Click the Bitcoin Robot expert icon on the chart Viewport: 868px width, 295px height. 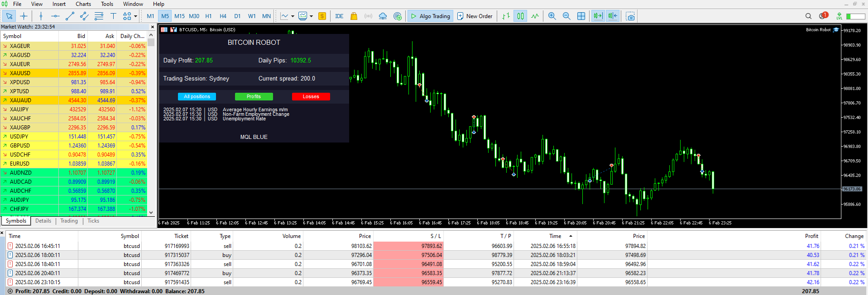click(x=836, y=30)
